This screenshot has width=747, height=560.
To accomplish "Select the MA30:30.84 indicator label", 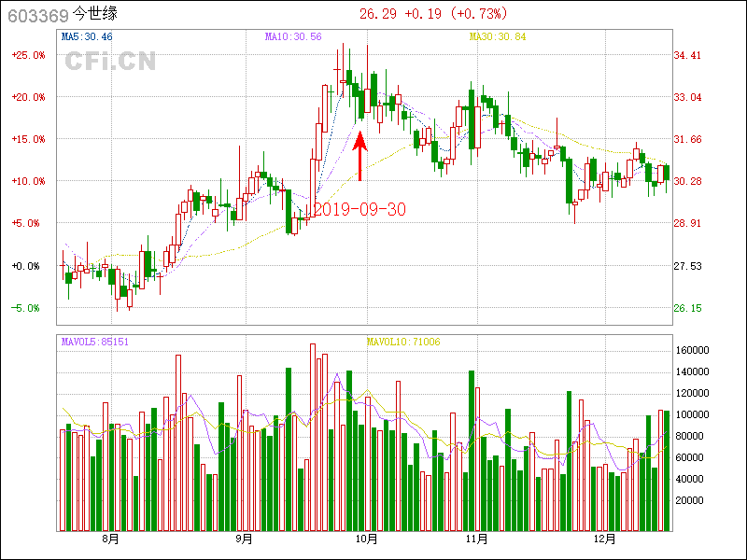I will pyautogui.click(x=498, y=36).
